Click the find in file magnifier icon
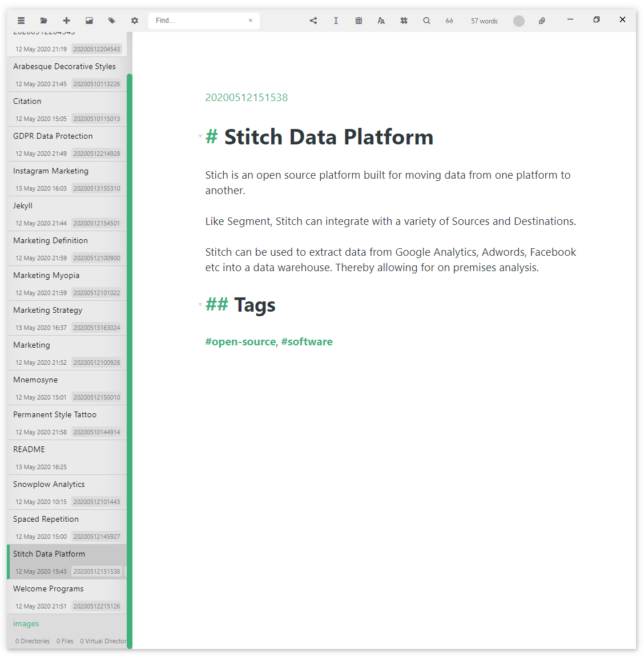 click(426, 21)
